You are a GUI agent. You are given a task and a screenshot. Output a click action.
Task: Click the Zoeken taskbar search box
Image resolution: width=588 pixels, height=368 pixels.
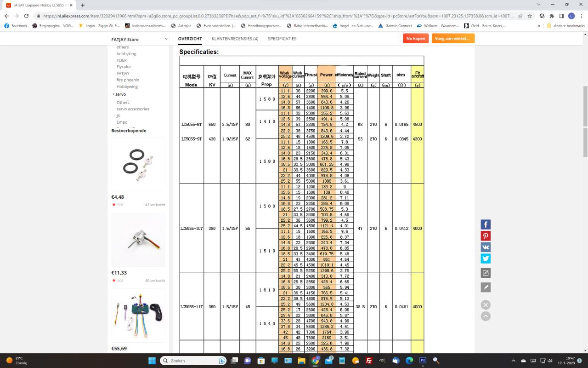pyautogui.click(x=194, y=361)
